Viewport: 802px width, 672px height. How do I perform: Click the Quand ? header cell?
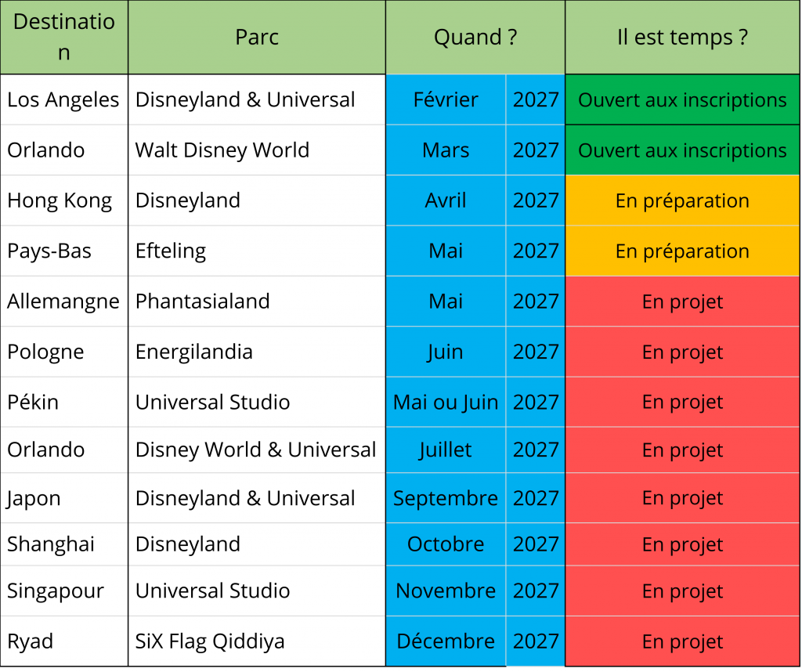point(475,38)
